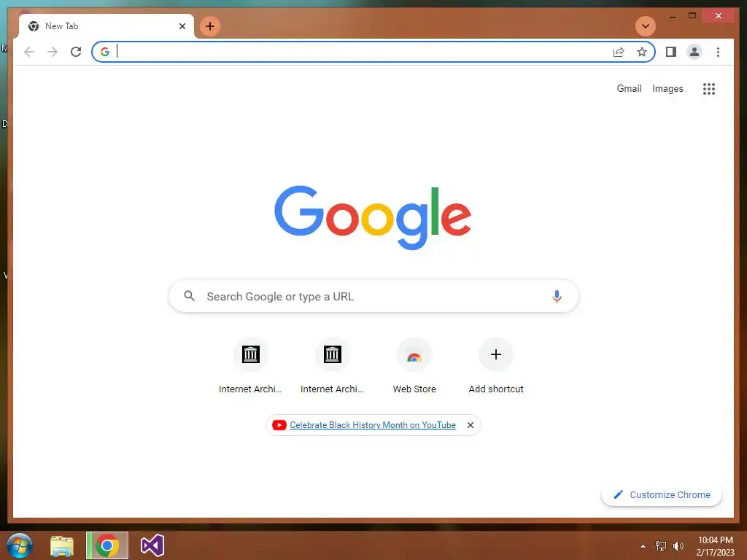Expand the tab search dropdown arrow
The image size is (747, 560).
tap(646, 26)
